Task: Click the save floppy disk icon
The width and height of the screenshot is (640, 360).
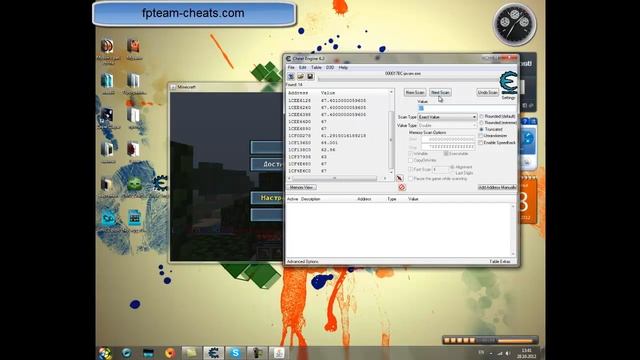Action: [x=310, y=76]
